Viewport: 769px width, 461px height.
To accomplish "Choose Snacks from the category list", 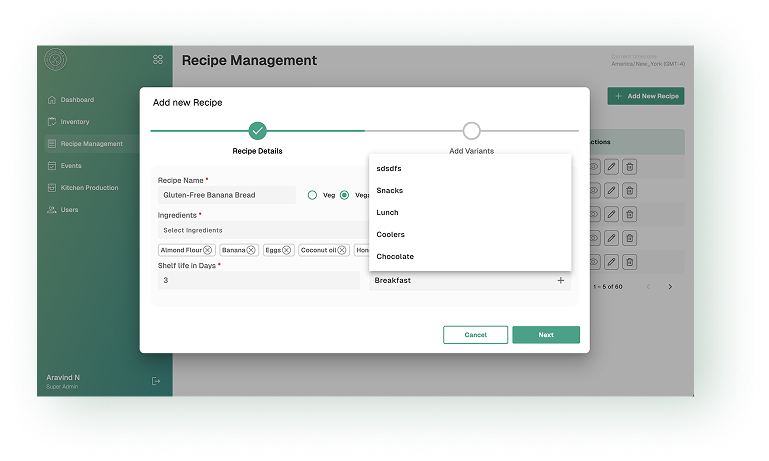I will 390,190.
